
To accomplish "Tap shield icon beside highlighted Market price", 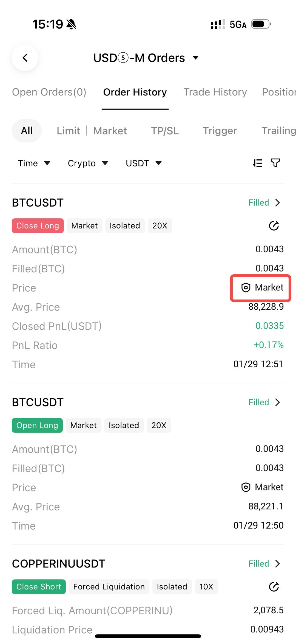I will coord(246,287).
